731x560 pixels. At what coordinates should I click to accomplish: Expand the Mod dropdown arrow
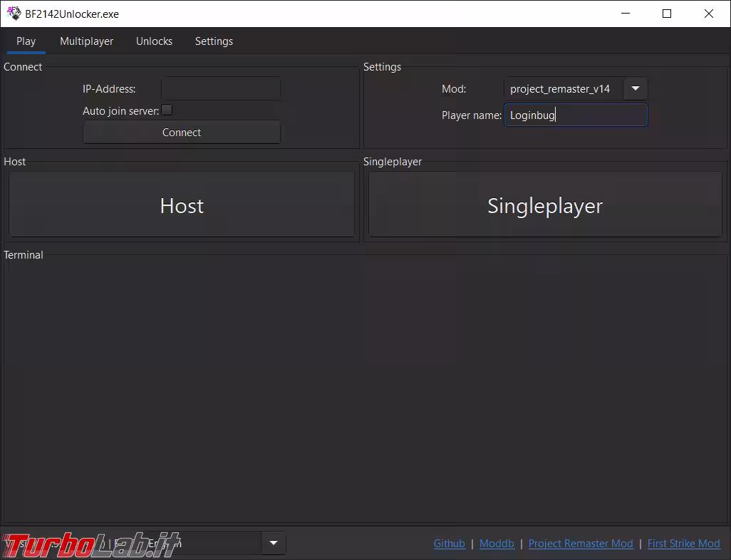coord(635,89)
